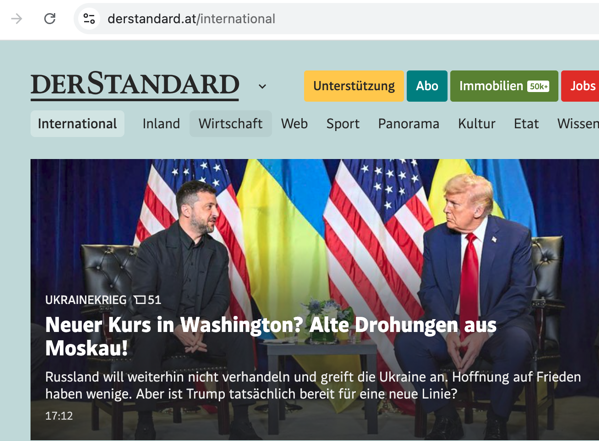This screenshot has width=599, height=441.
Task: Open the Sport section
Action: tap(343, 124)
